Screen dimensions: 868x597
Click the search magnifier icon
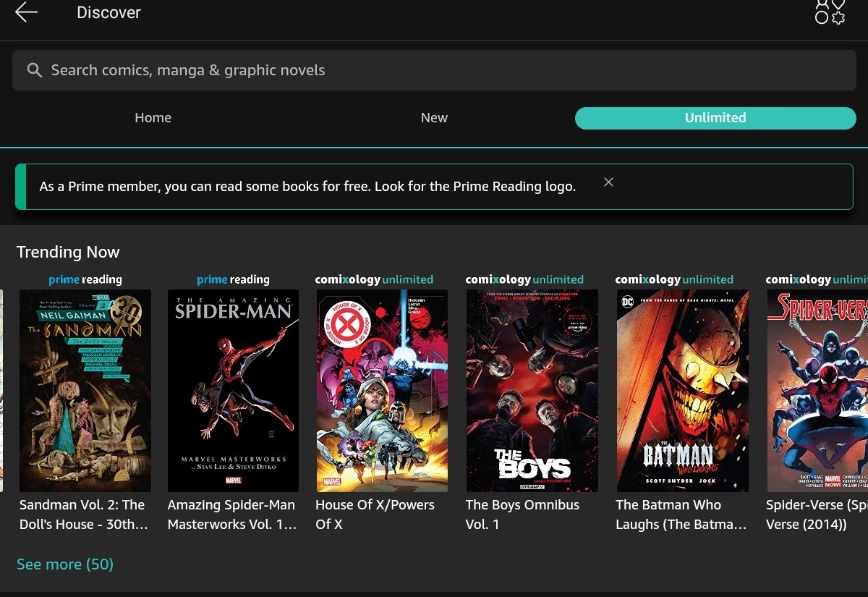pyautogui.click(x=34, y=70)
